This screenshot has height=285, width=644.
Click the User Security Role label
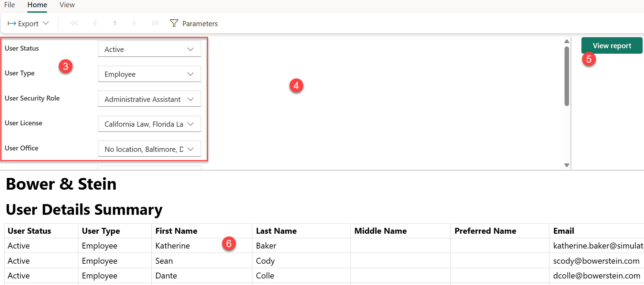point(32,98)
